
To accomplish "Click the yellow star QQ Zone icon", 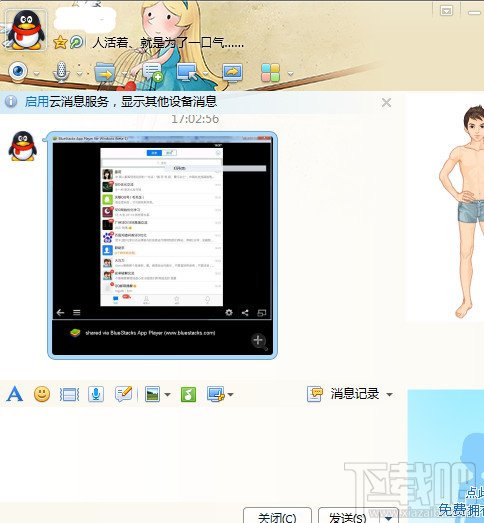I will (x=60, y=42).
